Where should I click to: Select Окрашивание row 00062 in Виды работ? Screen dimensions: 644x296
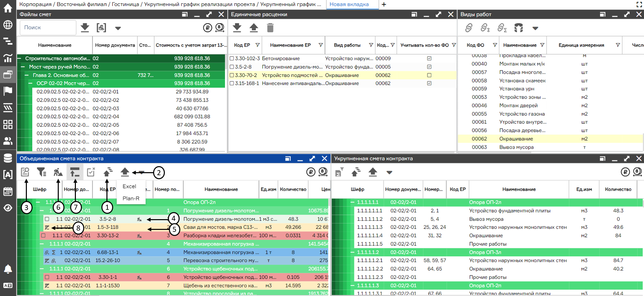[x=550, y=139]
